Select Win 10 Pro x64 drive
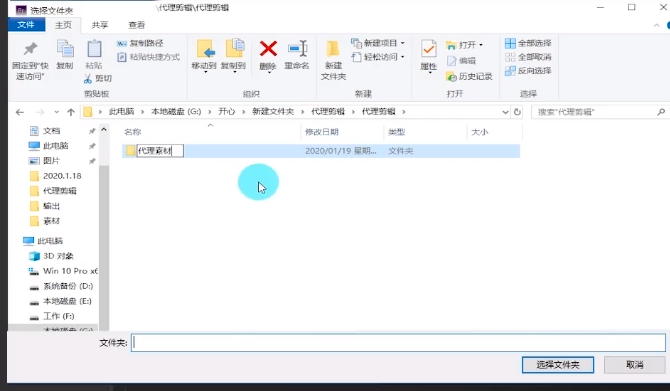The width and height of the screenshot is (670, 391). (x=70, y=271)
